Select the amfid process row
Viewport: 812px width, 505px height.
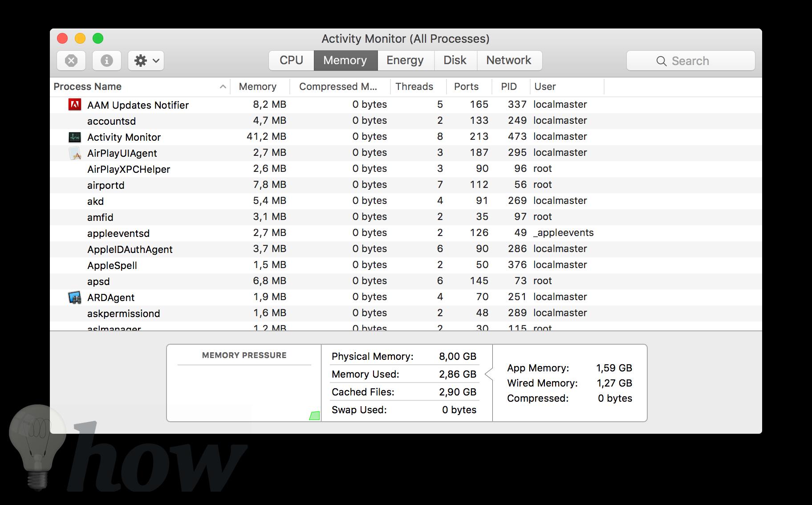[x=406, y=217]
